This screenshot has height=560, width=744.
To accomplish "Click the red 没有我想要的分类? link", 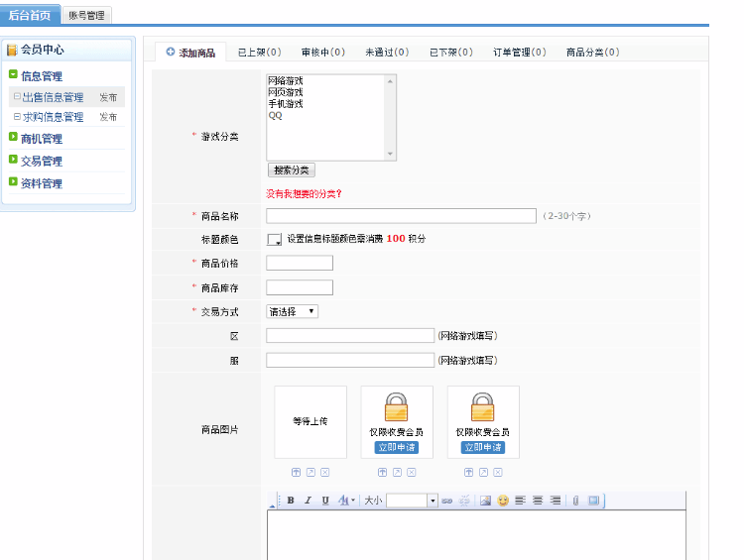I will [304, 193].
